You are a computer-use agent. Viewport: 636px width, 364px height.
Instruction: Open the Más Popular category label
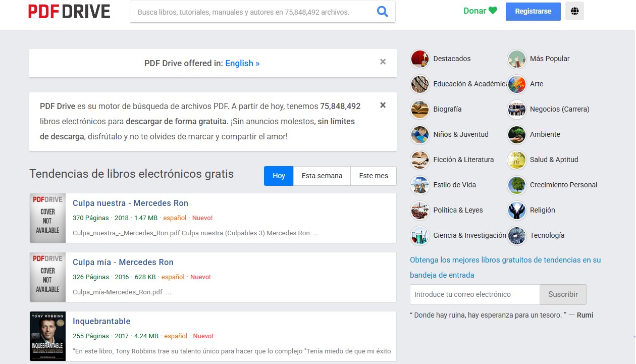(550, 59)
